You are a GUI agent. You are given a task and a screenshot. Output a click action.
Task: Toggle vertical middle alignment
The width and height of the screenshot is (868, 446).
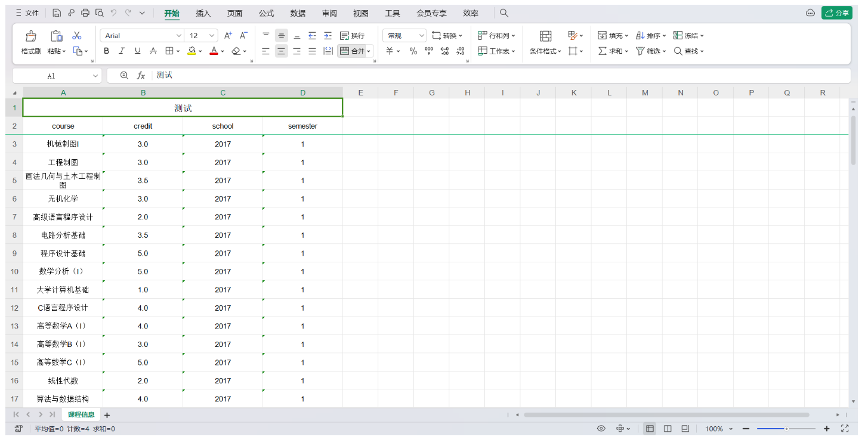point(281,36)
